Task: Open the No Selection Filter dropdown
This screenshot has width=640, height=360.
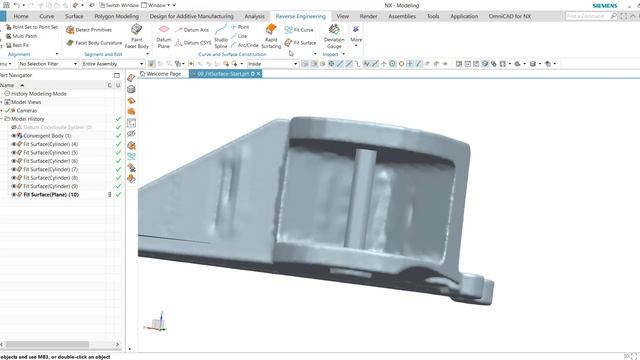Action: [x=48, y=64]
